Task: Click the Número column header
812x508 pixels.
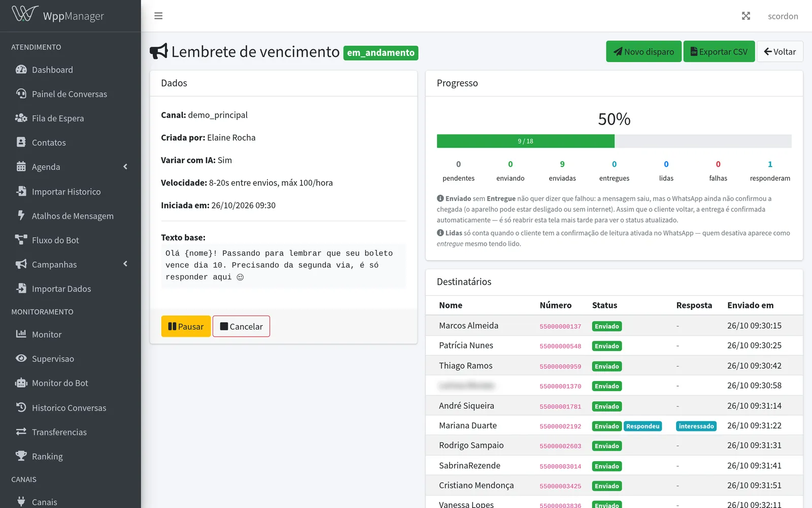Action: 555,305
